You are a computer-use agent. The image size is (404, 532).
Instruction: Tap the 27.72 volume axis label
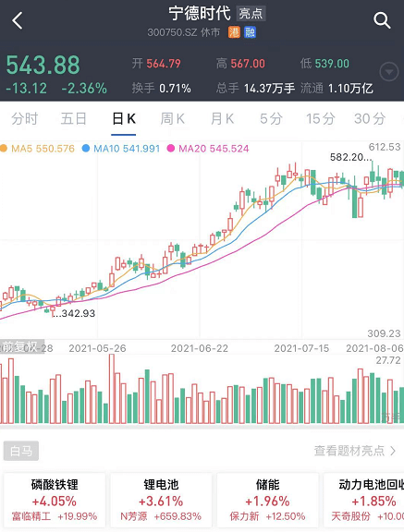tap(388, 360)
